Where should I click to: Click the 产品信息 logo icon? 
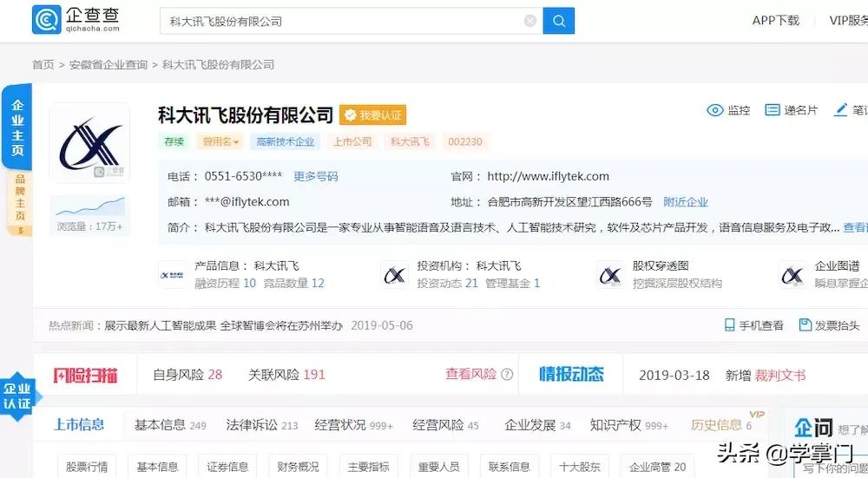coord(172,275)
